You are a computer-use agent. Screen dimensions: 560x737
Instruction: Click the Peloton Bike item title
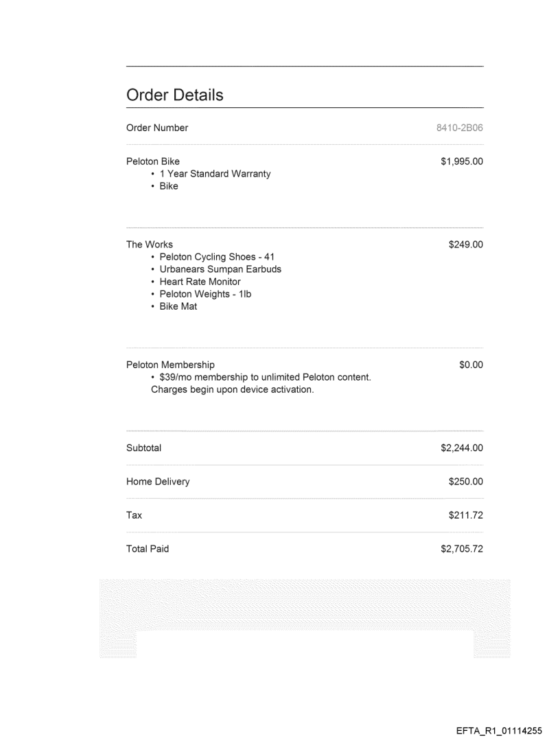[153, 162]
